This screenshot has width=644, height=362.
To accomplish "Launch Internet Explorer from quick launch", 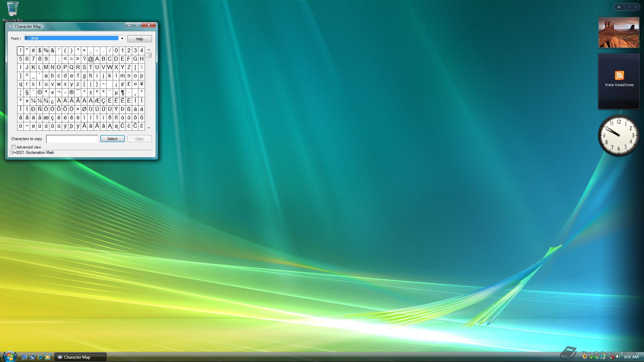I will pos(40,357).
